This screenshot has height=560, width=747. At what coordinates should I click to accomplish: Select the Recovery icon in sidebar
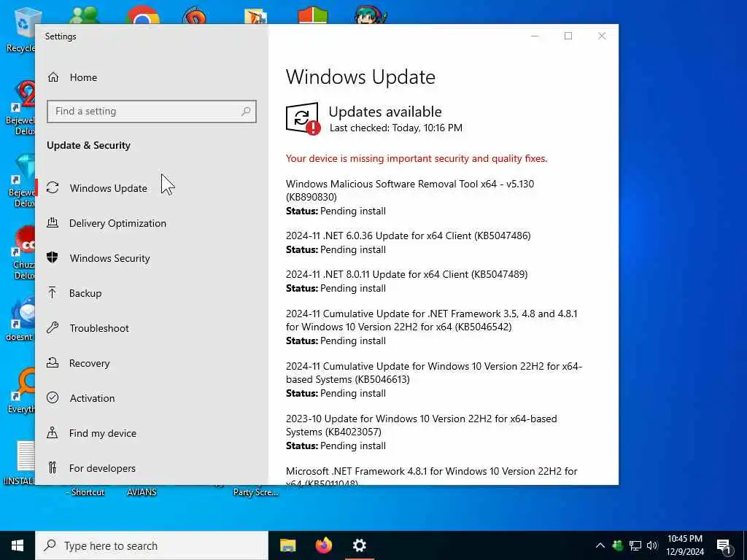(53, 362)
